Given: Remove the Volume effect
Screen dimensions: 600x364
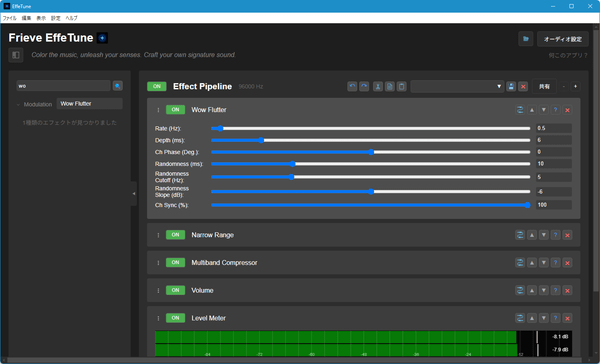Looking at the screenshot, I should coord(567,291).
